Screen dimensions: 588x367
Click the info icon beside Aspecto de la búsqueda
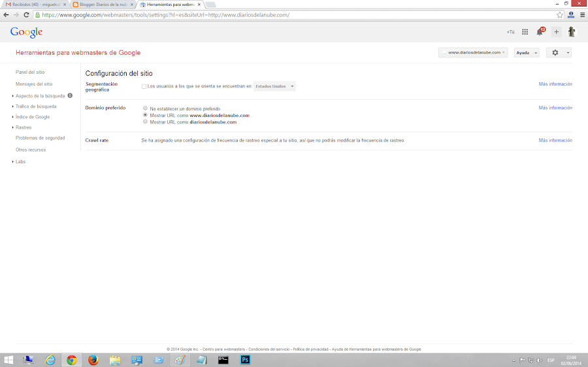70,95
